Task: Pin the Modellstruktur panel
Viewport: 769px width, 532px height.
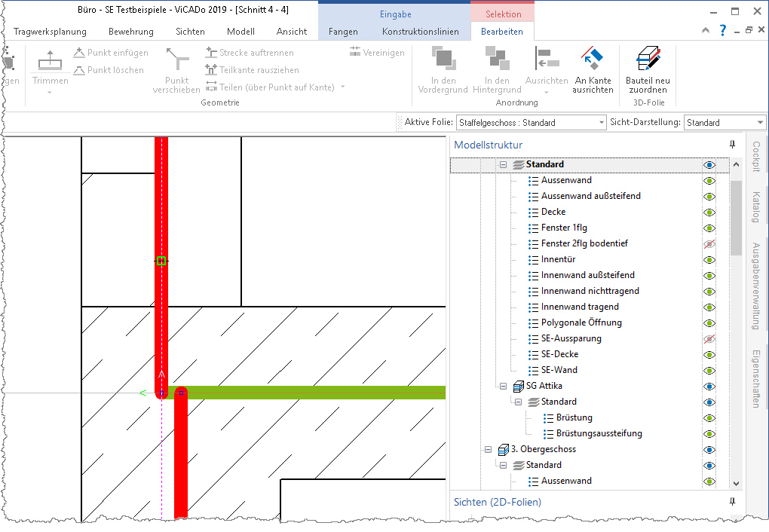Action: coord(732,144)
